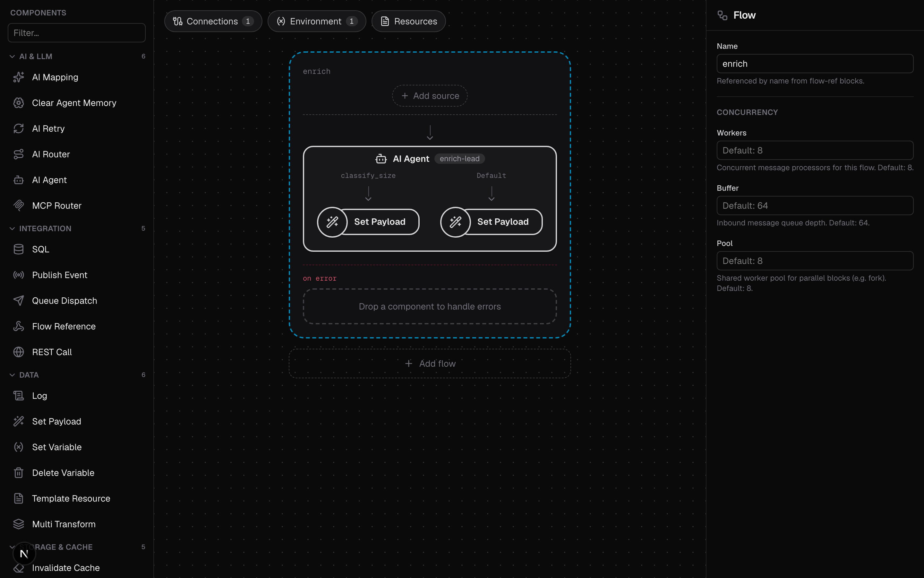This screenshot has height=578, width=924.
Task: Click the AI Agent node title text
Action: click(x=411, y=159)
